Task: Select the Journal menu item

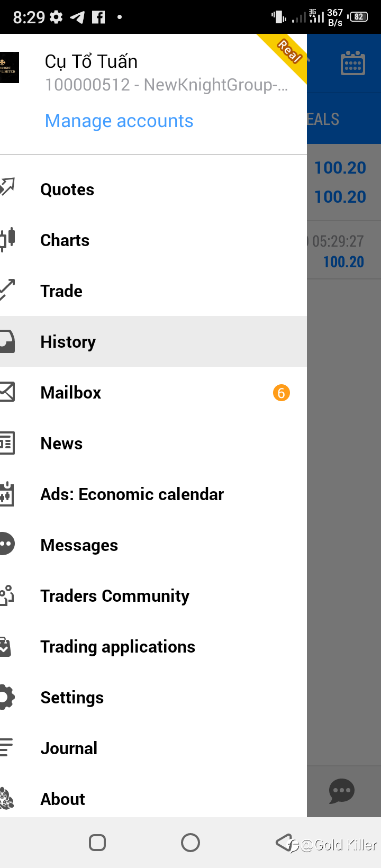Action: tap(69, 748)
